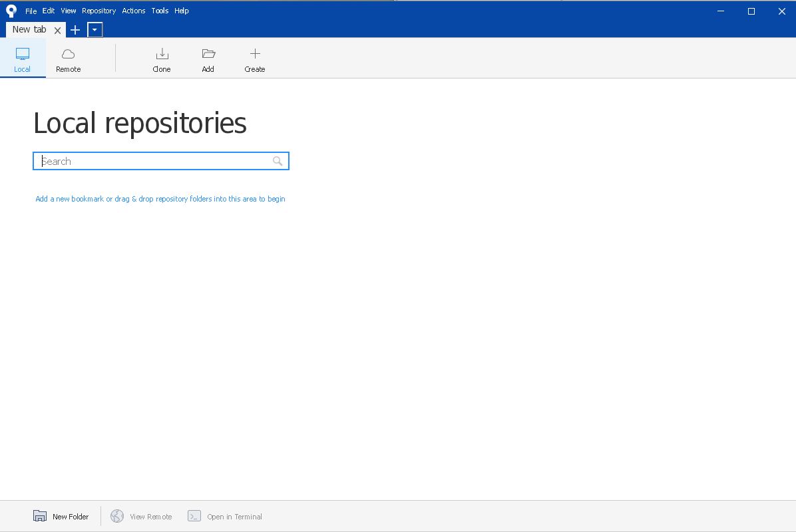This screenshot has width=796, height=532.
Task: Close the New tab tab
Action: coord(58,30)
